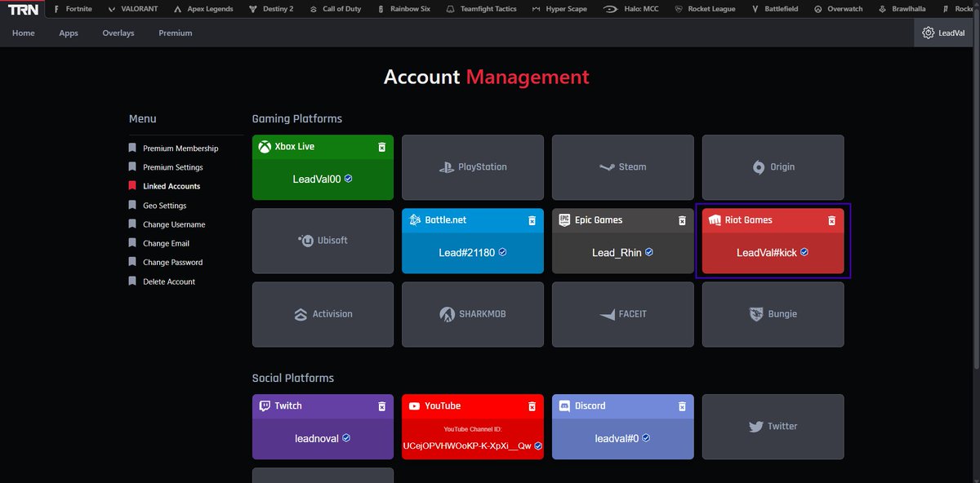Open Fortnite in the game bar

point(73,9)
